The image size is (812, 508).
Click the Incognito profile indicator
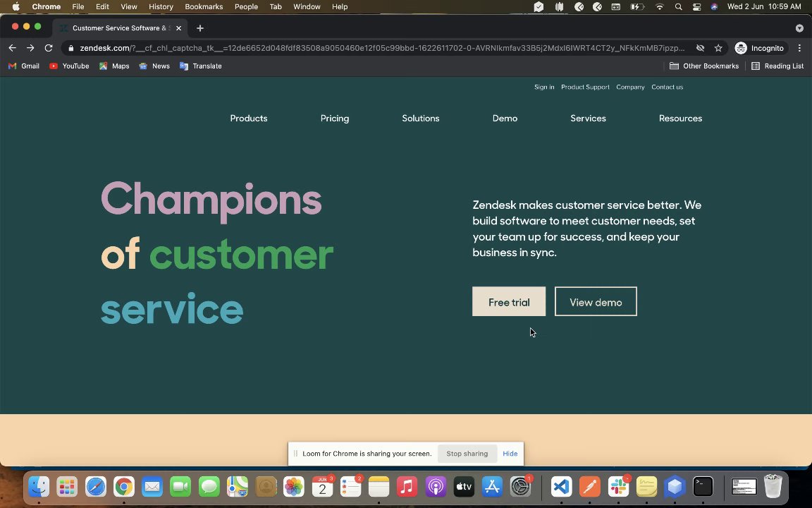coord(759,48)
